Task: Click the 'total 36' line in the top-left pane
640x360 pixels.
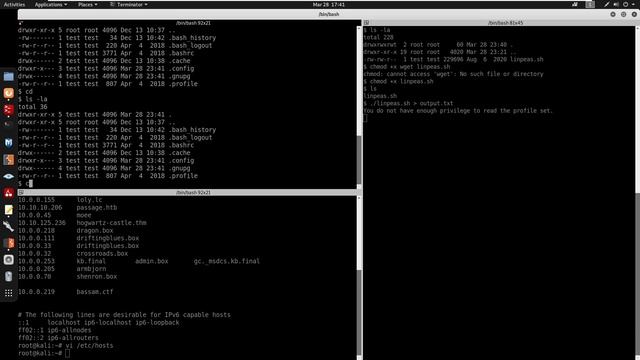Action: [33, 107]
